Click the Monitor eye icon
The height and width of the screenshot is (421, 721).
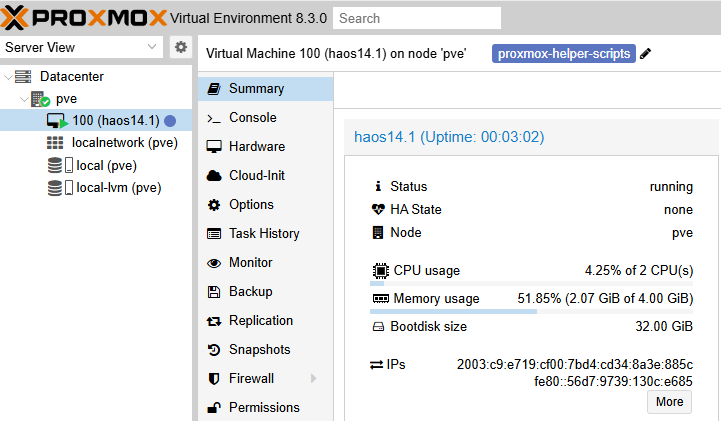point(214,263)
